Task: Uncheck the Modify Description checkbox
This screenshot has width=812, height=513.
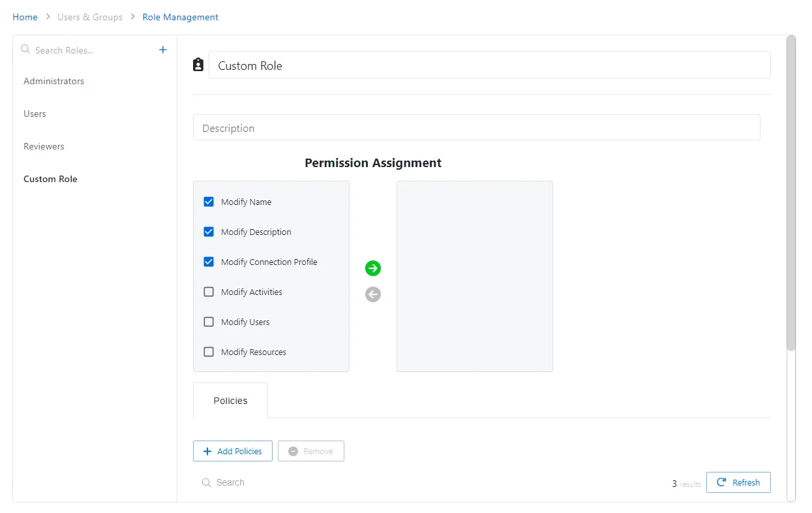Action: (x=209, y=232)
